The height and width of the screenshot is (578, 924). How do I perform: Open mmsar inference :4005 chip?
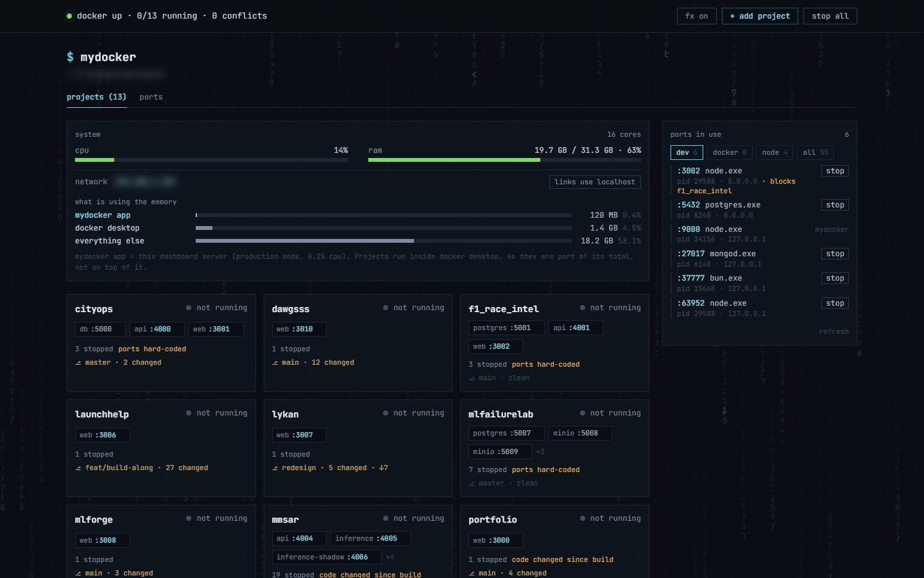[x=371, y=538]
